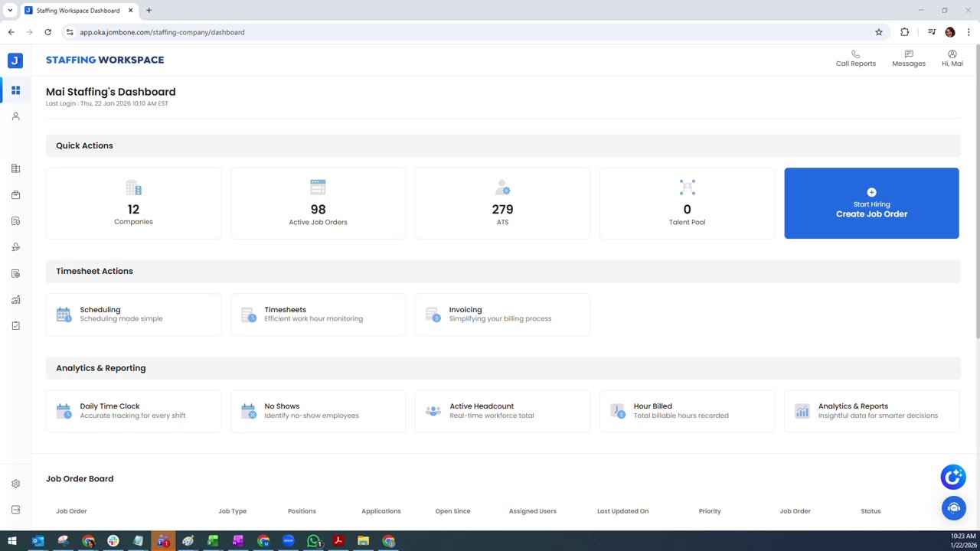The image size is (980, 551).
Task: Open WhatsApp from the taskbar
Action: pyautogui.click(x=313, y=541)
